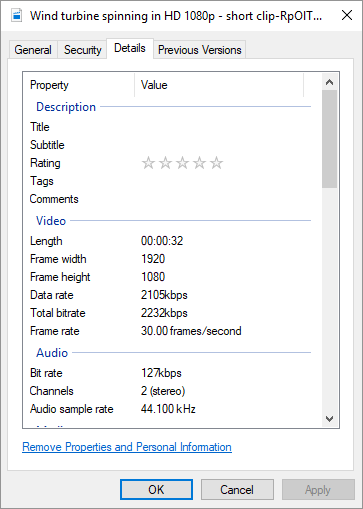
Task: Click the video file icon in title bar
Action: (17, 16)
